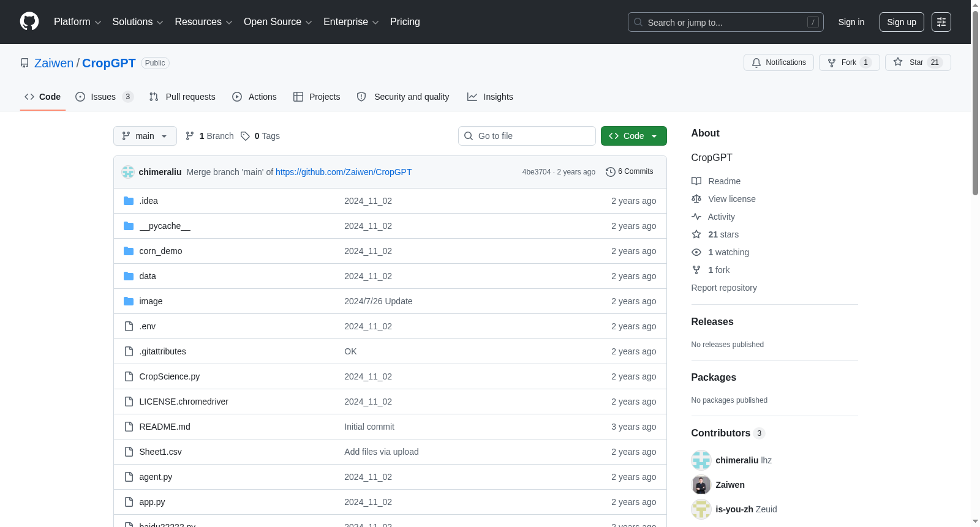
Task: Click the eye icon beside 1 watching
Action: pyautogui.click(x=696, y=252)
